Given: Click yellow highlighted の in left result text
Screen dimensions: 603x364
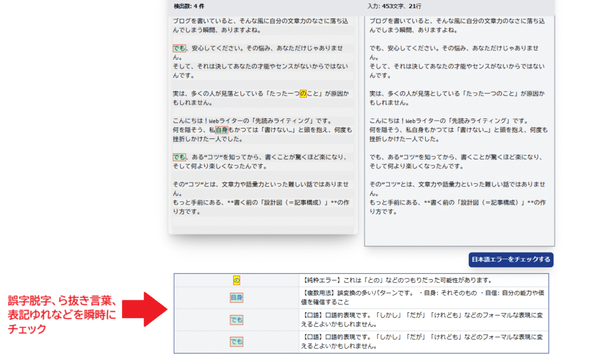Looking at the screenshot, I should tap(303, 93).
